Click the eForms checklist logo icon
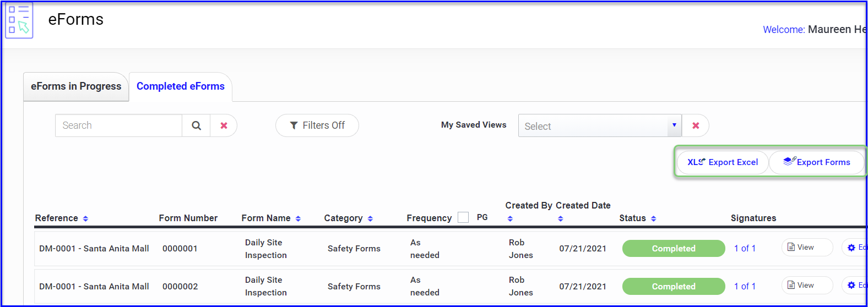 (19, 20)
